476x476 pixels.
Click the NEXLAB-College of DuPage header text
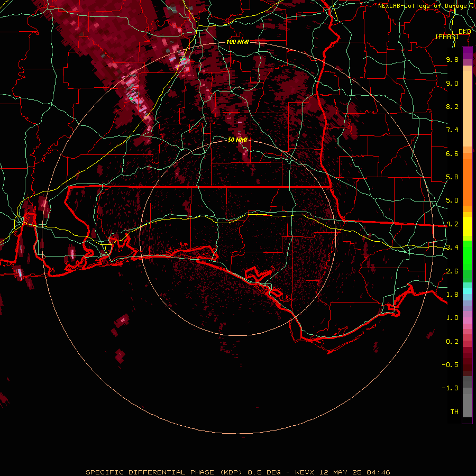[426, 6]
